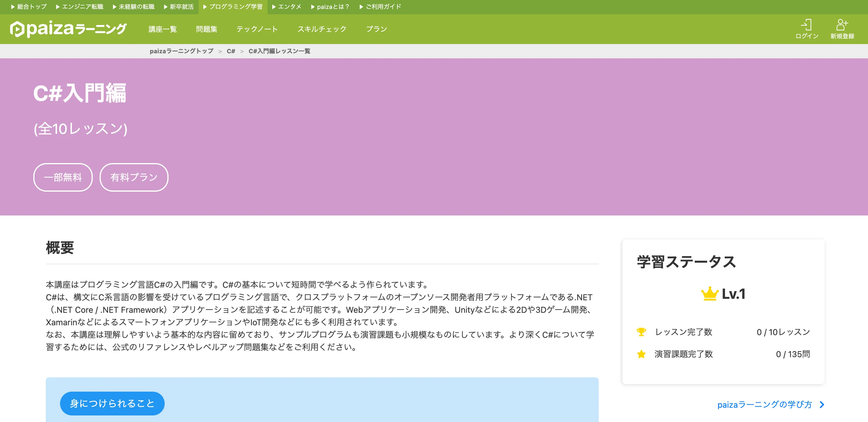The image size is (868, 422).
Task: Click 演習課題完了数 label
Action: [x=683, y=354]
